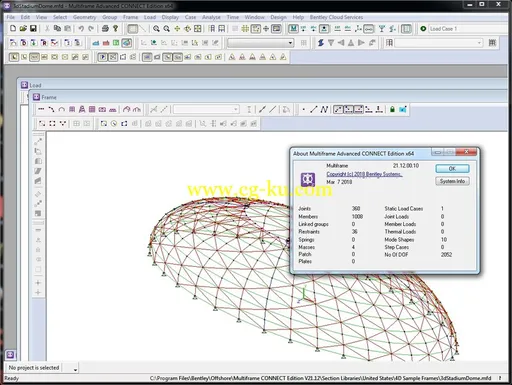Click the System Info button
Viewport: 512px width, 385px height.
[452, 181]
